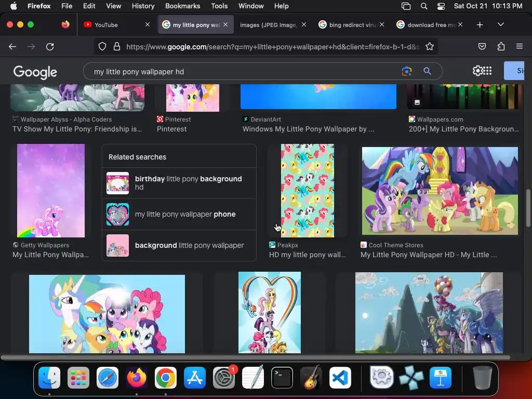Open the Apple menu
Image resolution: width=532 pixels, height=399 pixels.
[14, 6]
